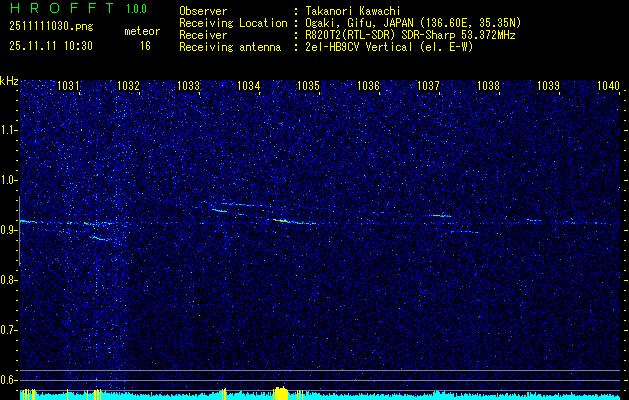Click the 1034 time axis marker

click(x=249, y=85)
